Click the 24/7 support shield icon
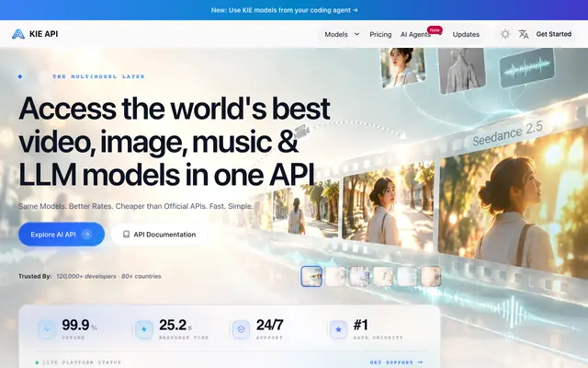 pyautogui.click(x=241, y=329)
